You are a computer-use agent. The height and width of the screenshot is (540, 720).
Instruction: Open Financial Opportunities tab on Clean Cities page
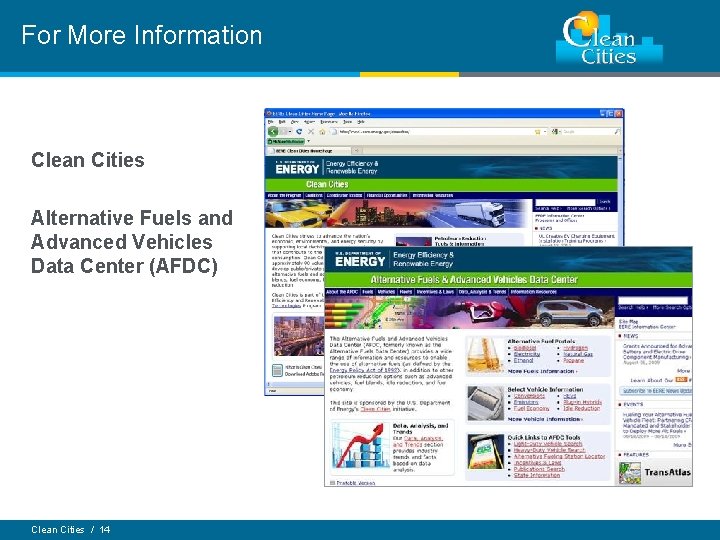click(x=387, y=196)
